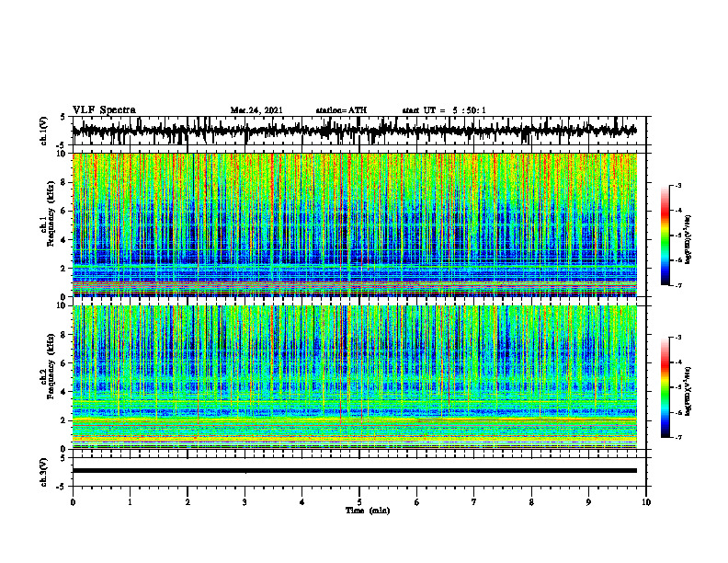The image size is (728, 563).
Task: Click the "9" tick on the time axis
Action: click(x=588, y=502)
